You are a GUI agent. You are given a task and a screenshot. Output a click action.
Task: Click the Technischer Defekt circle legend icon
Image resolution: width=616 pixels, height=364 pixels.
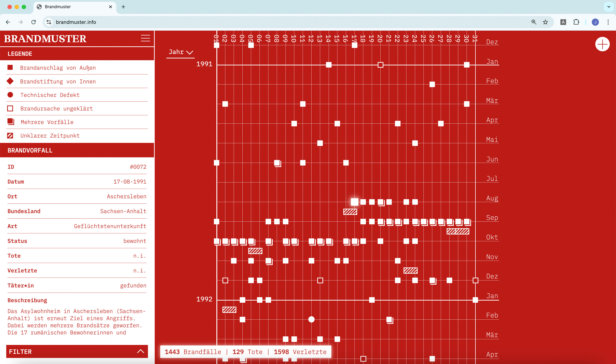point(10,95)
